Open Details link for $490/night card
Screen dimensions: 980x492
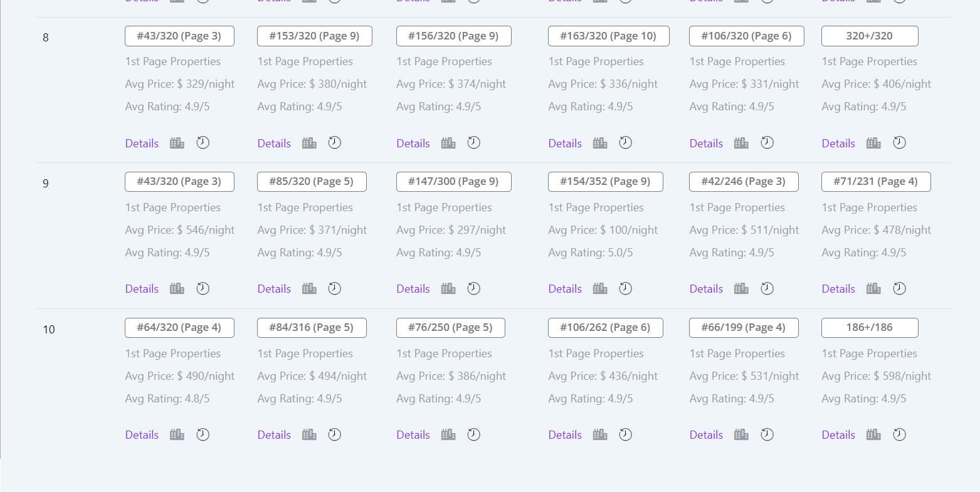point(142,435)
